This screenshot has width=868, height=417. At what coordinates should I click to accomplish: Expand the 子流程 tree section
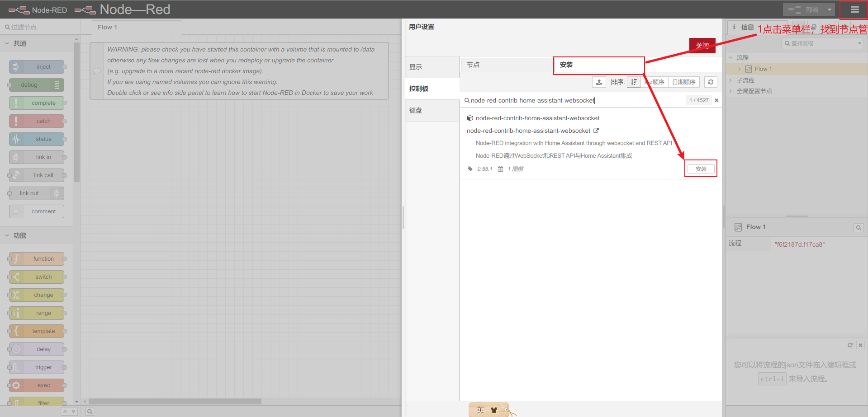pos(730,80)
